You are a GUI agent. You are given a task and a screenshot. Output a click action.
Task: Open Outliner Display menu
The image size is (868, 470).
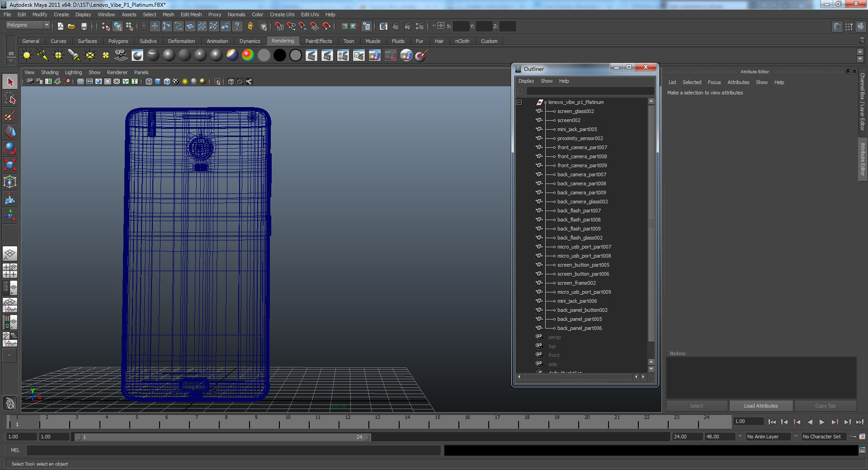pyautogui.click(x=526, y=81)
